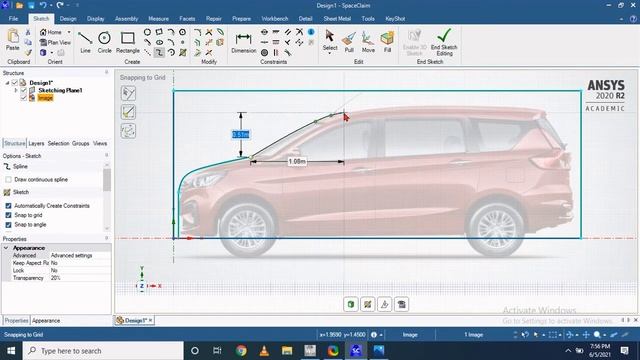Open the File menu

(13, 19)
